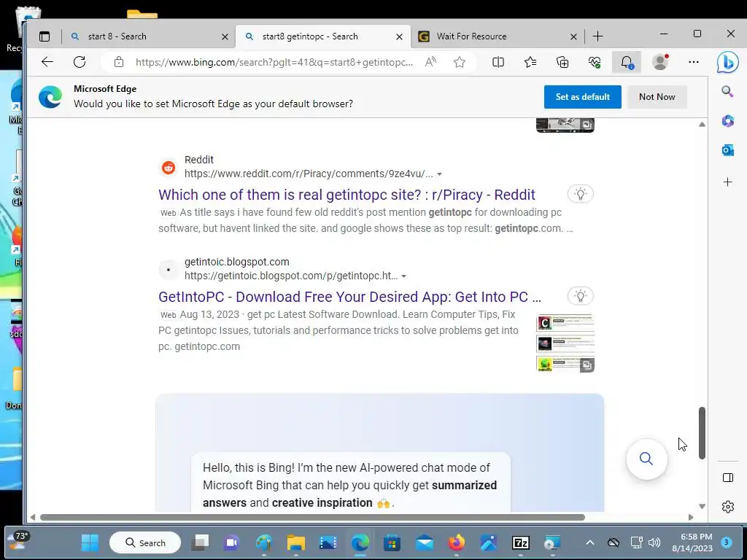The width and height of the screenshot is (747, 560).
Task: Open a new browser tab
Action: pos(598,36)
